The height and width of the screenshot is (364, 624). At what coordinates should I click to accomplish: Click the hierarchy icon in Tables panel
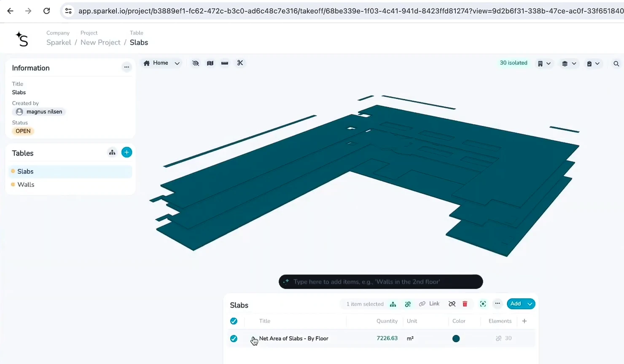click(x=112, y=153)
